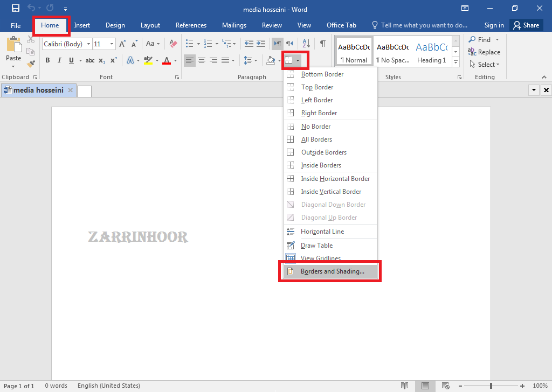Click the Increase Indent icon
This screenshot has height=392, width=552.
point(261,44)
